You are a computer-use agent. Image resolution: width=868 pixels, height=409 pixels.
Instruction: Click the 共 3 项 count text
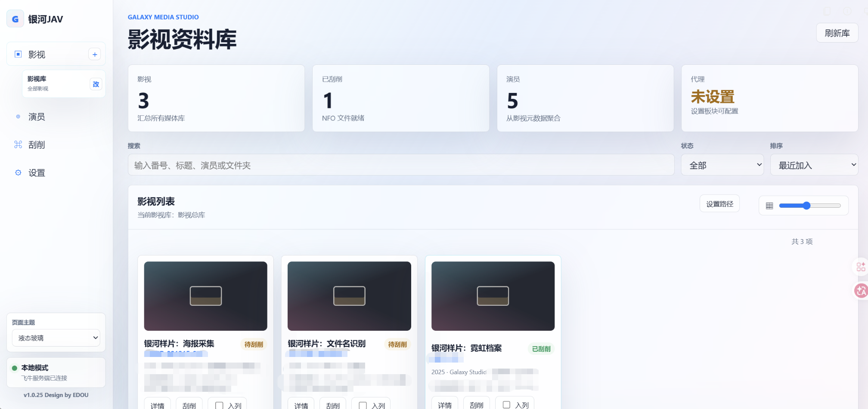(802, 242)
